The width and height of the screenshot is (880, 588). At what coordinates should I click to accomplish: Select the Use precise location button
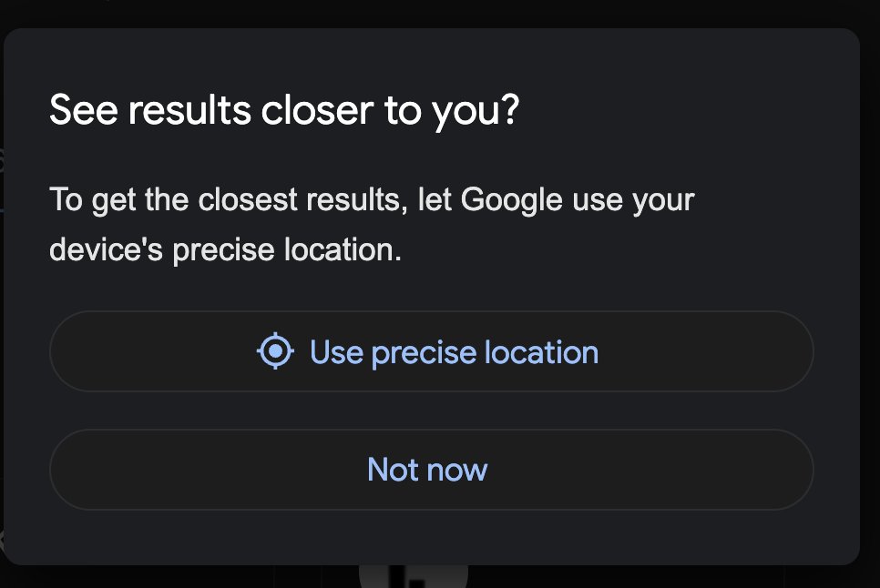coord(432,351)
